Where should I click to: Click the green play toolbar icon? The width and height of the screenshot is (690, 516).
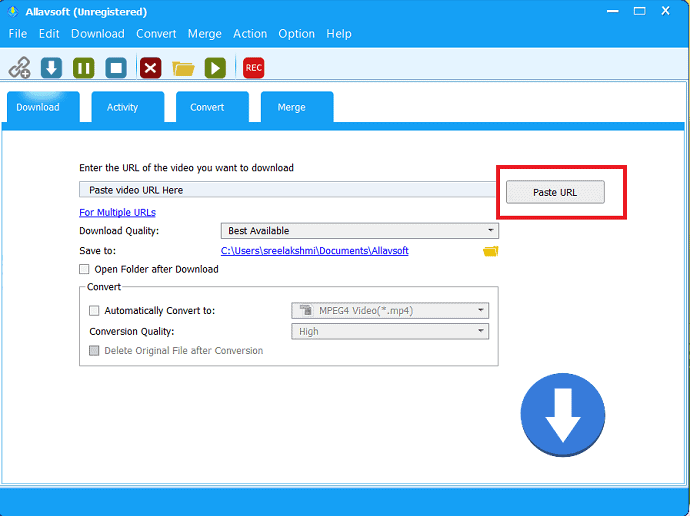(x=215, y=68)
